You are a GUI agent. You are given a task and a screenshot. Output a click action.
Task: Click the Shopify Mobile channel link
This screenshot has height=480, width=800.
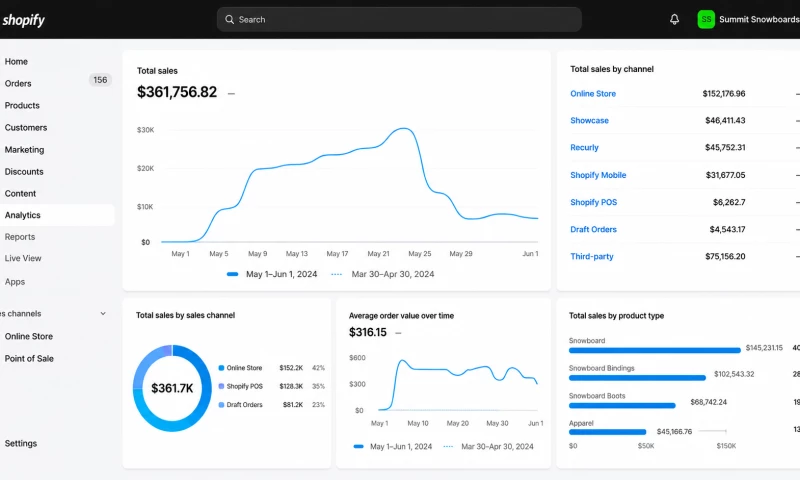[598, 175]
